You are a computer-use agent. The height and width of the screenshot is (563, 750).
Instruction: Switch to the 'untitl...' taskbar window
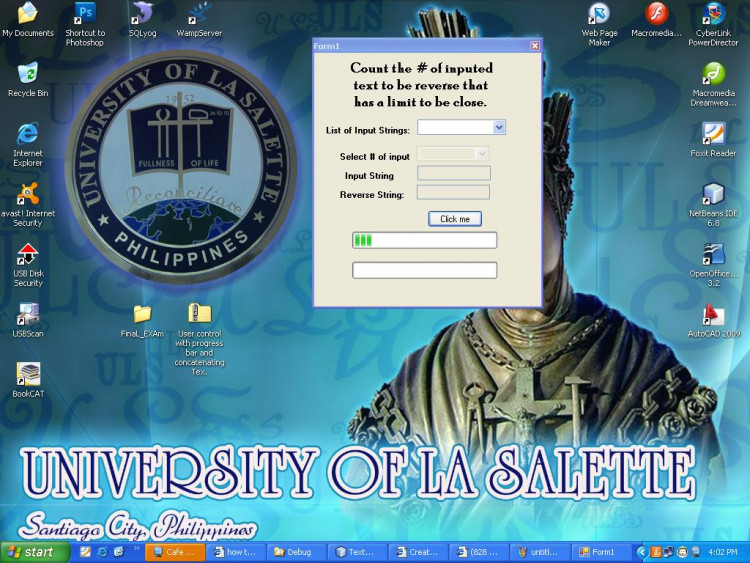[x=539, y=552]
